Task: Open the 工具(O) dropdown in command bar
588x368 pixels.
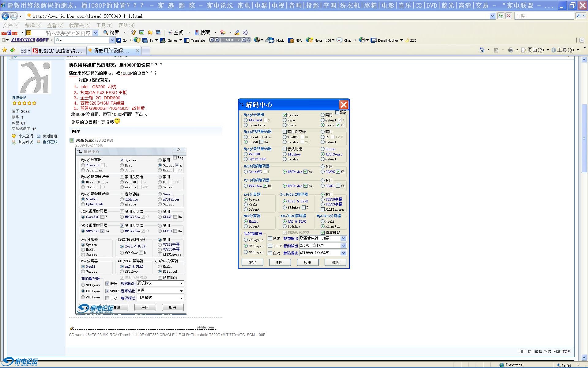Action: click(565, 50)
